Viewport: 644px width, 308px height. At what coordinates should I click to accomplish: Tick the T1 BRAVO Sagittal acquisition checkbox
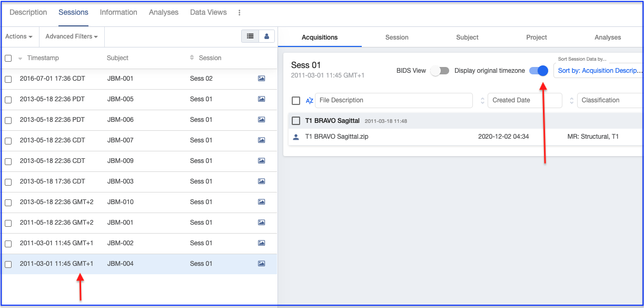[296, 121]
